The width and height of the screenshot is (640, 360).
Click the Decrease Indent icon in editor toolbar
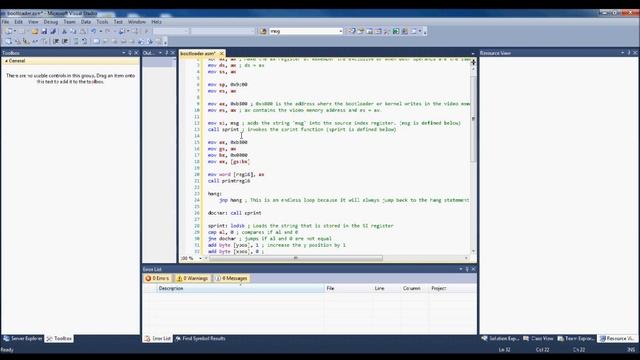[x=56, y=41]
